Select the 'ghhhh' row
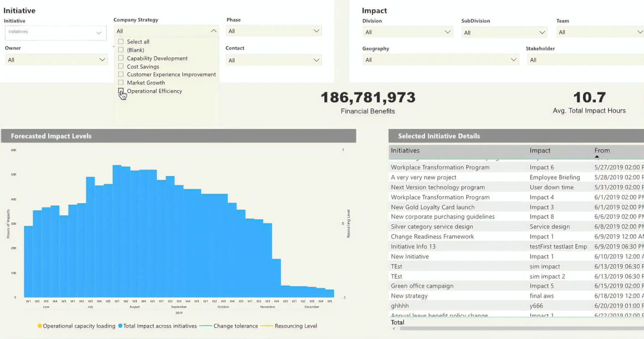The width and height of the screenshot is (644, 339). 517,305
